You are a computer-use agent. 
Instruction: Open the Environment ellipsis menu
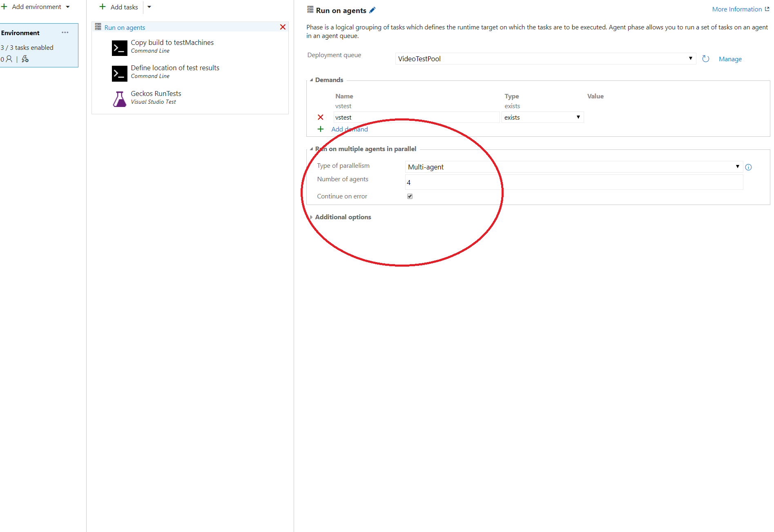tap(65, 33)
